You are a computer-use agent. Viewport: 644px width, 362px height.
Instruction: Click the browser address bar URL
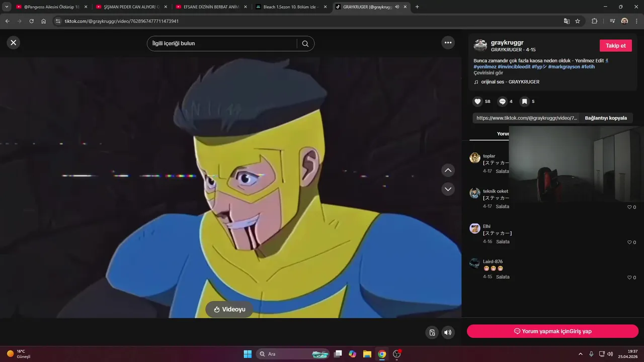tap(122, 21)
